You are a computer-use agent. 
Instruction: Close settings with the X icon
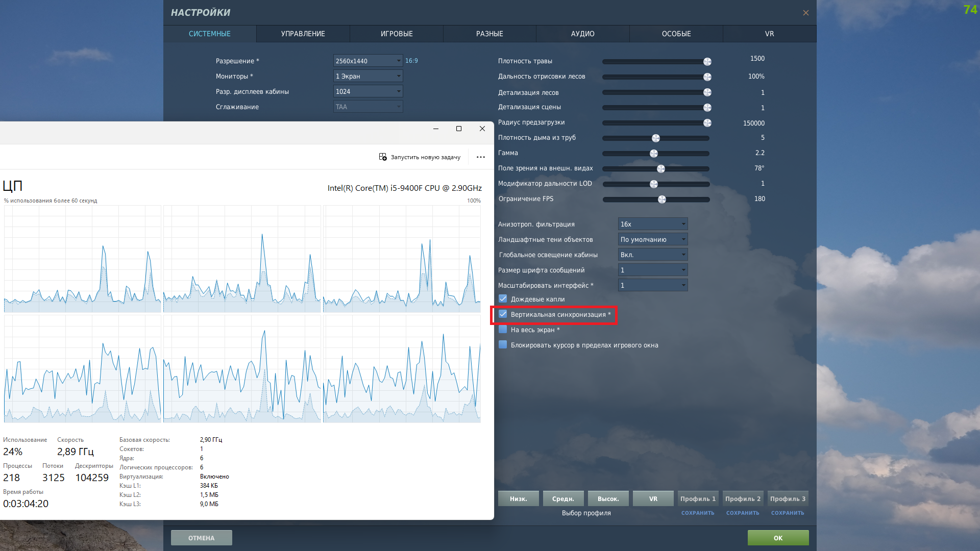805,13
